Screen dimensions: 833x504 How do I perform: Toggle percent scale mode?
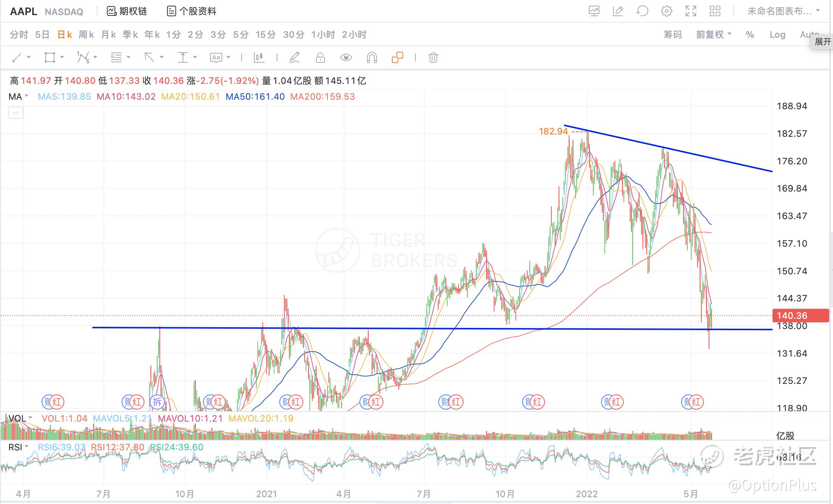click(750, 35)
